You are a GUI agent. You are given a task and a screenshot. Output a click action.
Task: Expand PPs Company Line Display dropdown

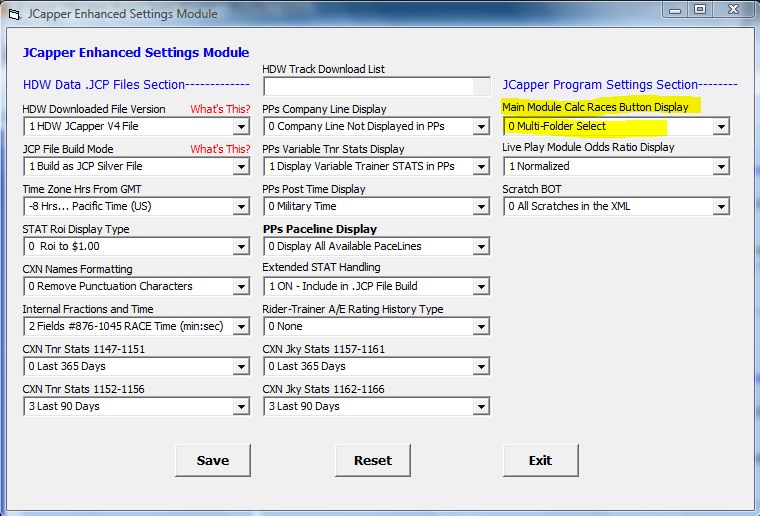481,127
